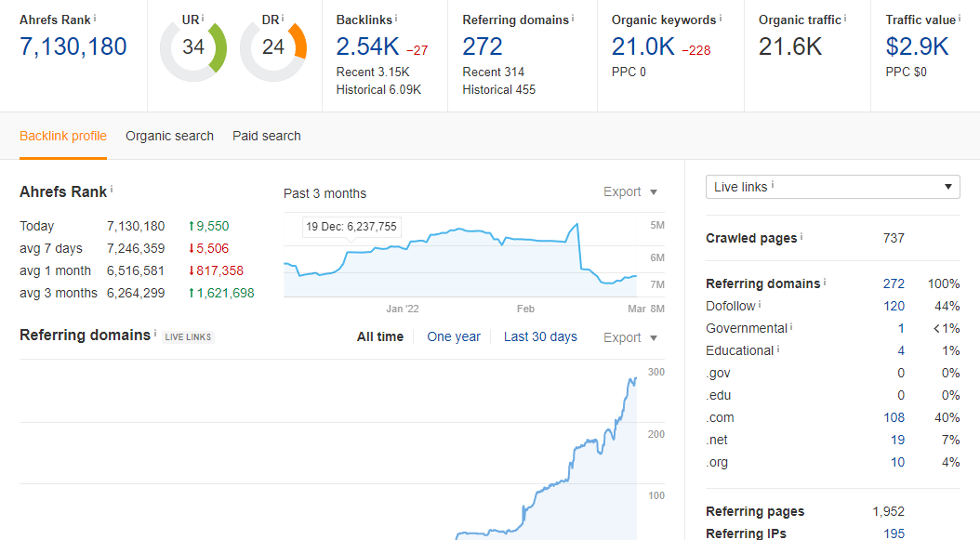
Task: Open the info icon next to Backlinks
Action: tap(396, 19)
